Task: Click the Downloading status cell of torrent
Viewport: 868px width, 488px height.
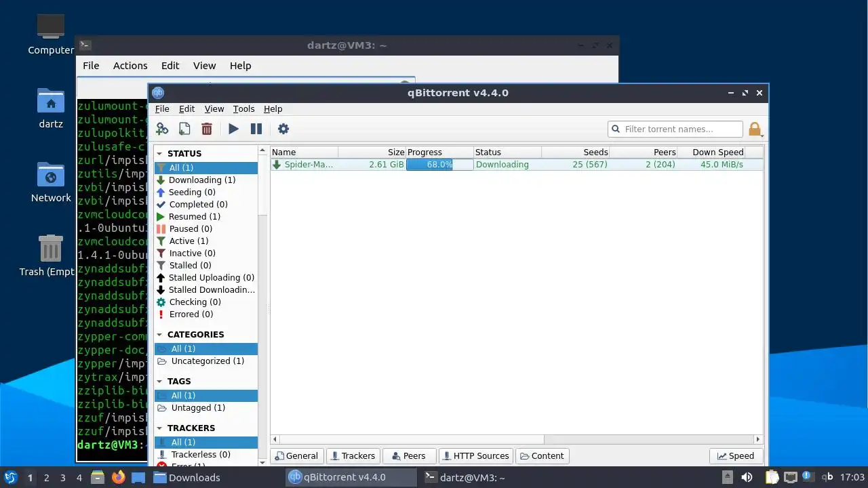Action: point(502,164)
